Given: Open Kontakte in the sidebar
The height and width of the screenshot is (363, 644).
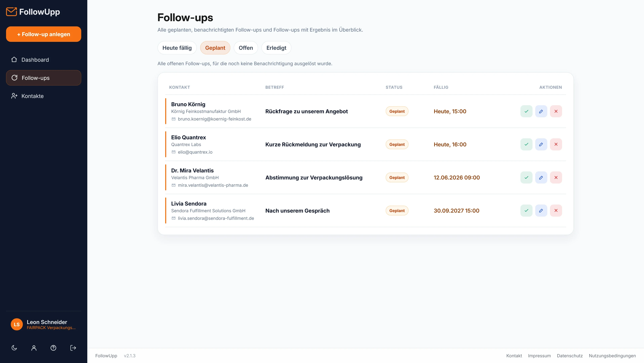Looking at the screenshot, I should [43, 96].
